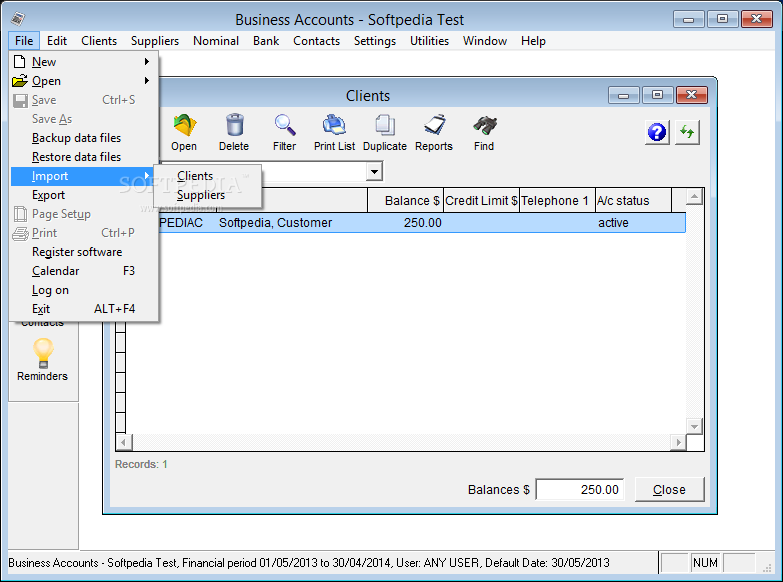Click the Duplicate pages icon
This screenshot has width=783, height=582.
[x=385, y=125]
